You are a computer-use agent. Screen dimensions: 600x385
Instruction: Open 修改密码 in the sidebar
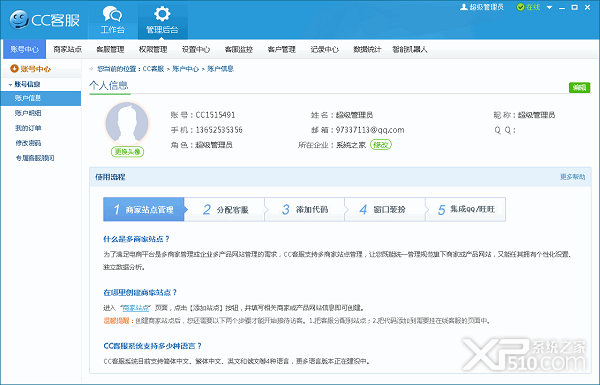[28, 143]
